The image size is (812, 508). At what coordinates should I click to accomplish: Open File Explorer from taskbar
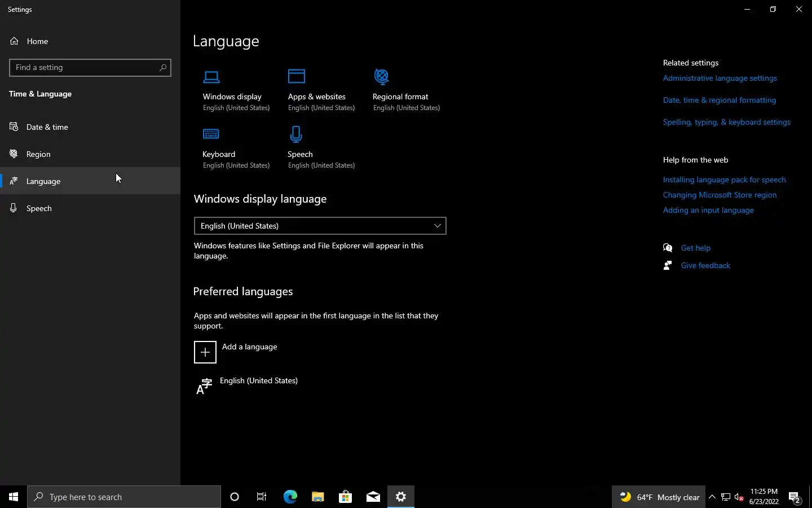point(317,497)
